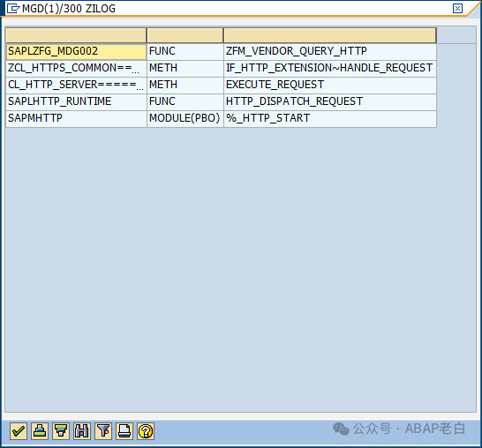
Task: Select the SAPLHTTP_RUNTIME cell
Action: coord(76,102)
